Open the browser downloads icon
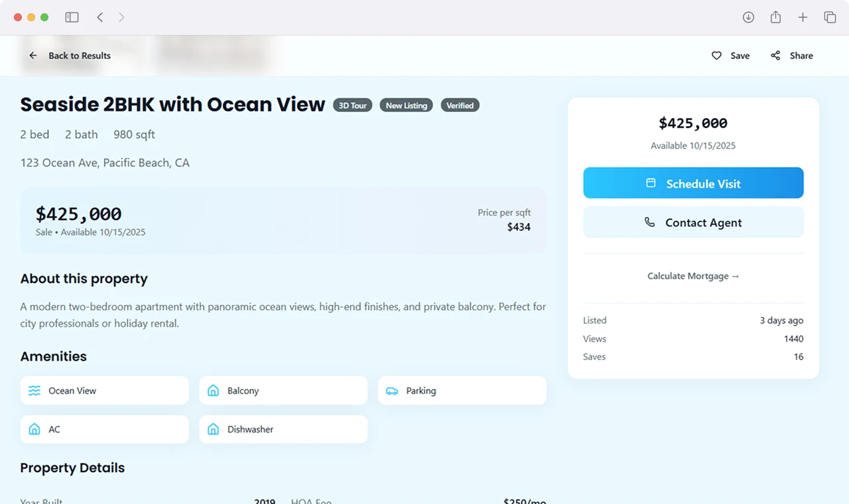Viewport: 849px width, 504px height. pos(748,17)
